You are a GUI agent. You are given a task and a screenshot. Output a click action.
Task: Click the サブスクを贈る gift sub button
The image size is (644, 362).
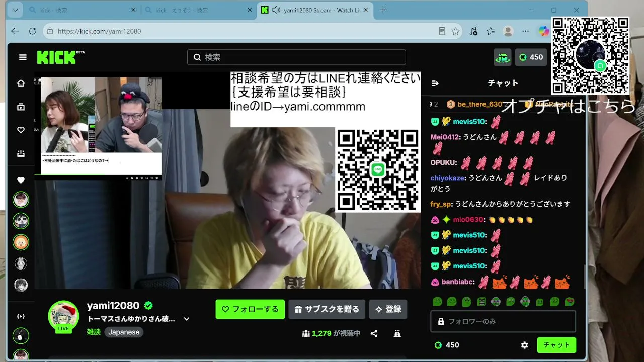click(x=327, y=309)
